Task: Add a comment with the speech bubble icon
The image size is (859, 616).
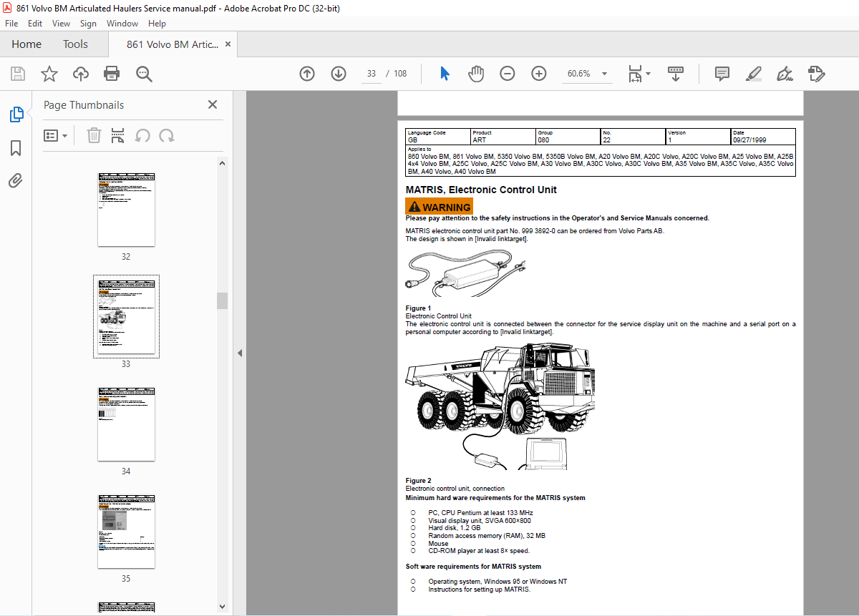Action: [x=722, y=74]
